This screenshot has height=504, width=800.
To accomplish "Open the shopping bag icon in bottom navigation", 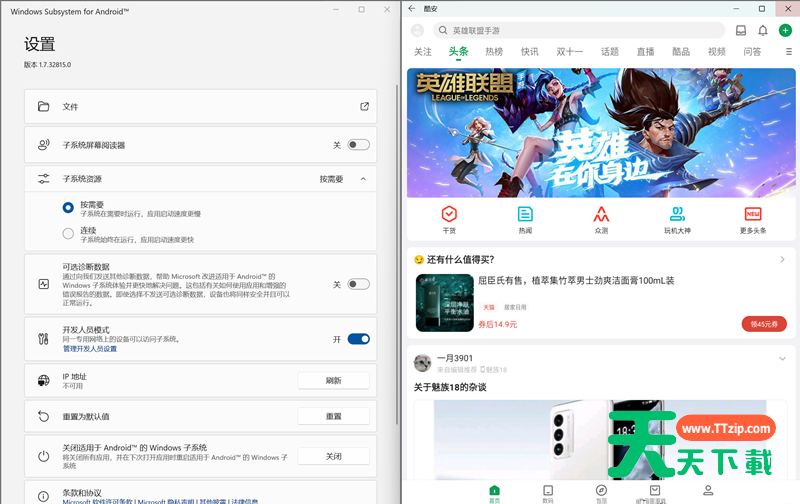I will coord(655,493).
